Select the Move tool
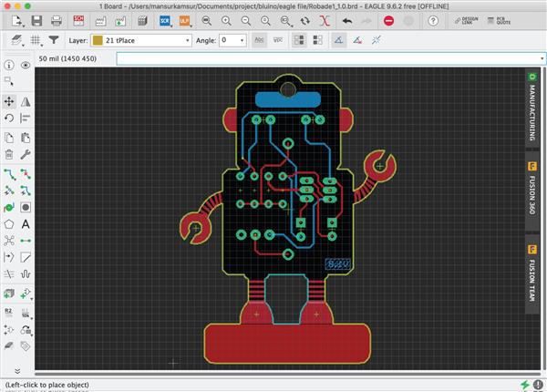Screen dimensions: 547x392 pyautogui.click(x=9, y=101)
